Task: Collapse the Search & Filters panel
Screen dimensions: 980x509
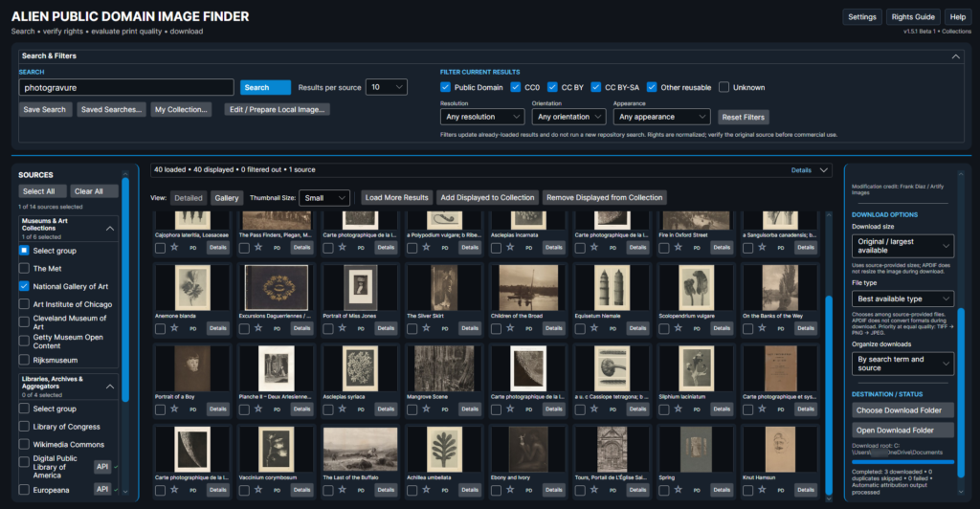Action: pos(956,56)
